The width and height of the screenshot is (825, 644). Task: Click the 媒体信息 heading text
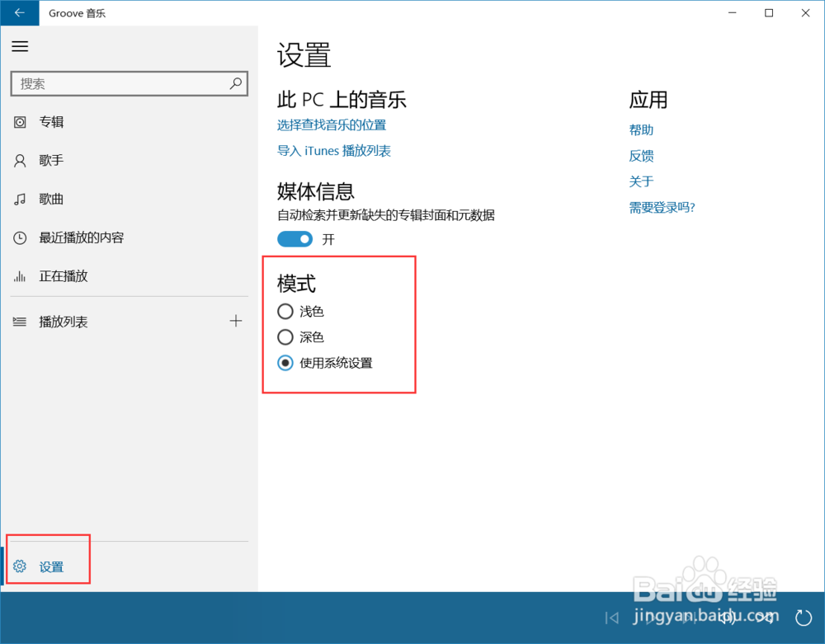pos(316,191)
